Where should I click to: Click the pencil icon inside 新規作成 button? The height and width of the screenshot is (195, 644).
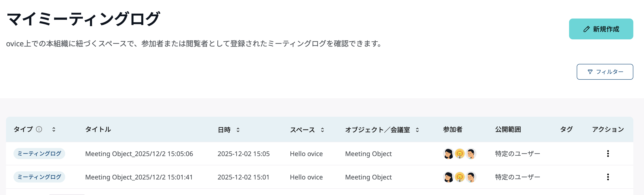[586, 29]
